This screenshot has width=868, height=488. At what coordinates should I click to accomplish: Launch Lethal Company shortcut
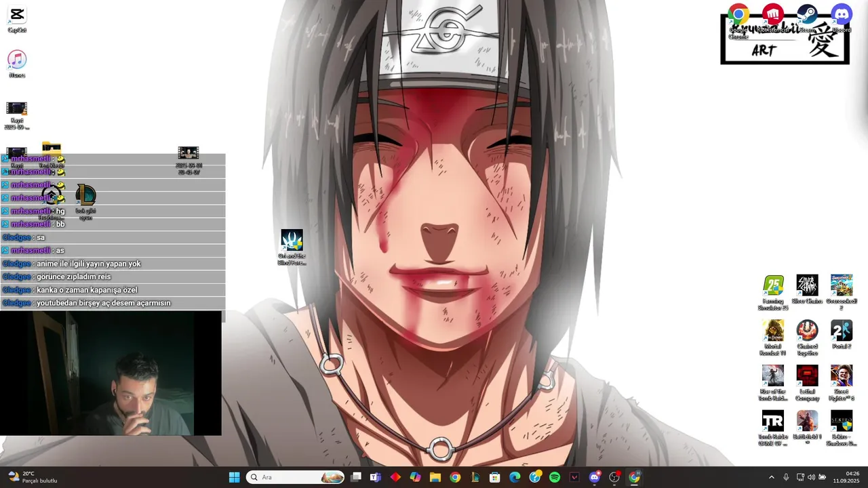pos(807,384)
